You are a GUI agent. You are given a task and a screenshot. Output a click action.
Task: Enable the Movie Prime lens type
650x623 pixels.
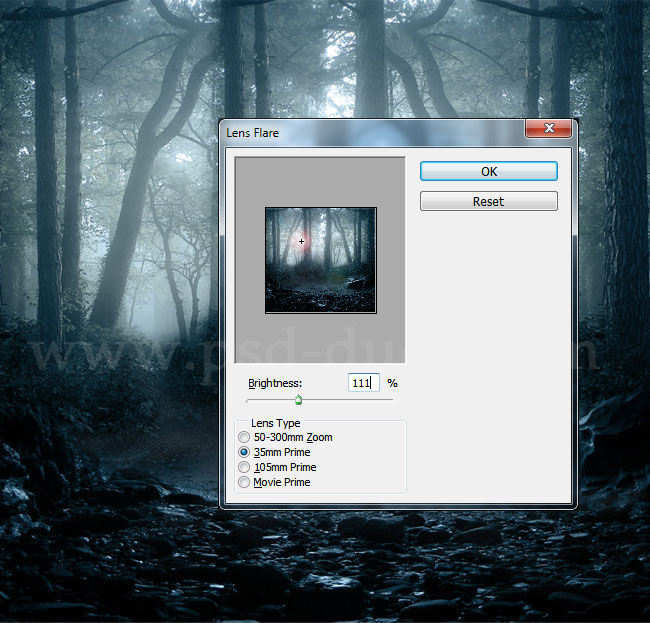[x=244, y=482]
